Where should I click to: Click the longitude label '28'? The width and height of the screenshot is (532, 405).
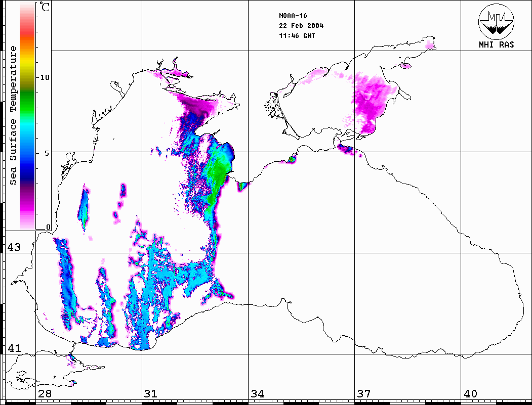[45, 394]
